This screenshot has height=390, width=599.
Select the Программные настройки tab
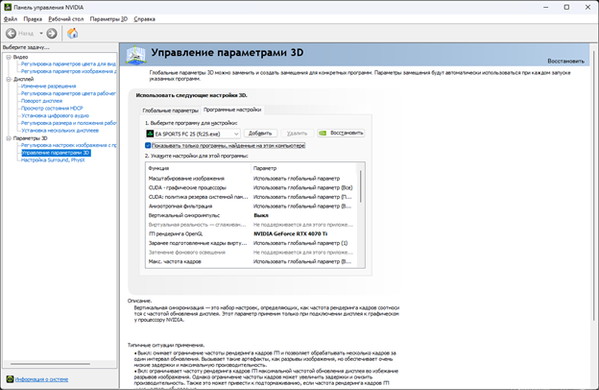tap(232, 110)
